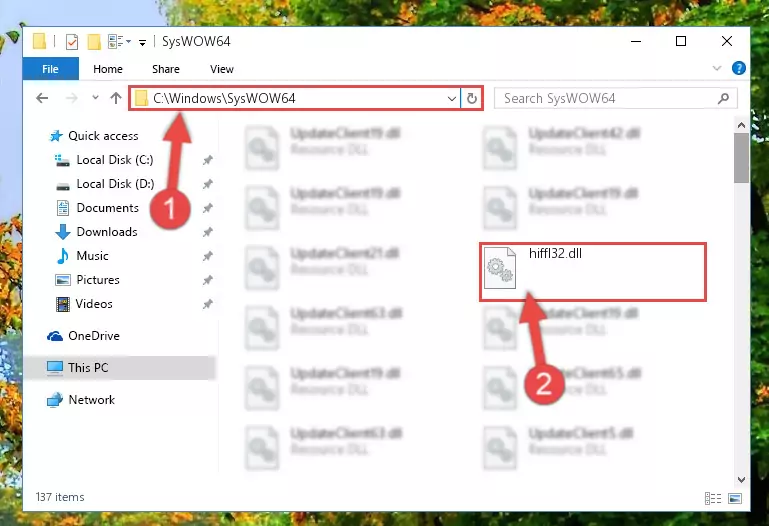Close the SysWOW64 window
The width and height of the screenshot is (769, 526).
(727, 41)
